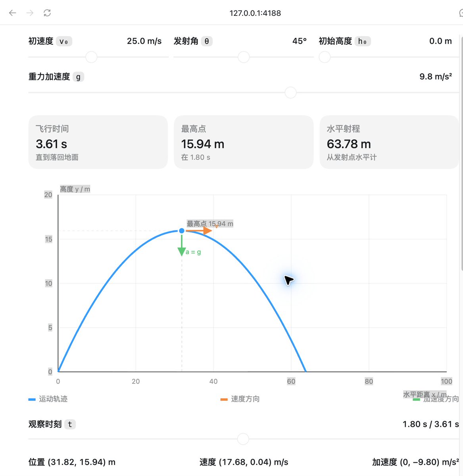Click the browser forward arrow
The height and width of the screenshot is (476, 463).
[x=30, y=13]
